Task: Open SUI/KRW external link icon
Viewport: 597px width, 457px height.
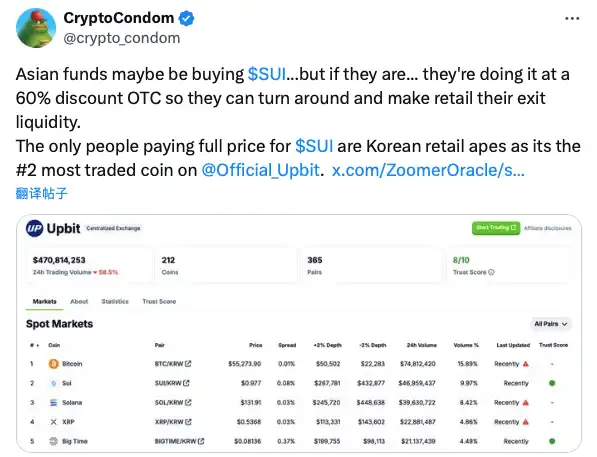Action: 186,383
